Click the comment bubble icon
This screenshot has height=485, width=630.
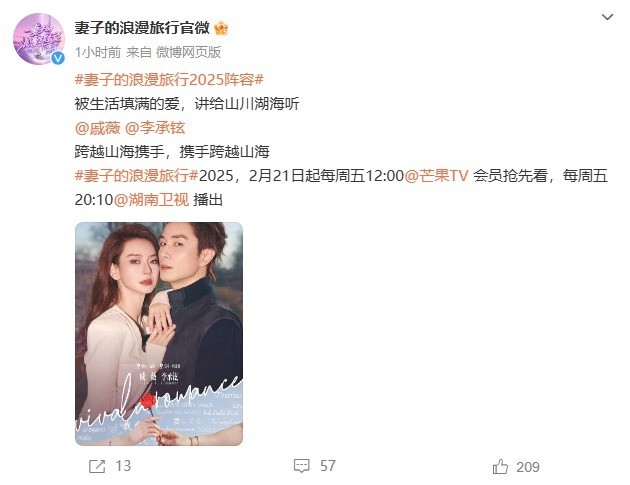click(301, 466)
